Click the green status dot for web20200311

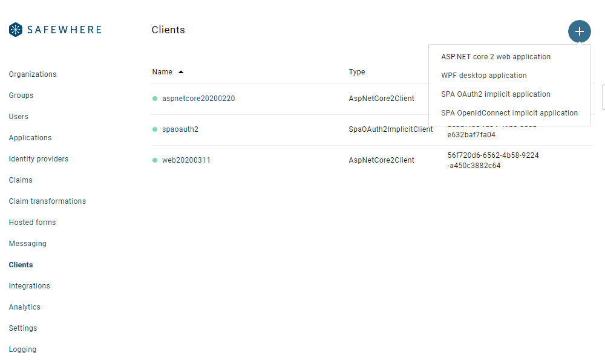155,160
